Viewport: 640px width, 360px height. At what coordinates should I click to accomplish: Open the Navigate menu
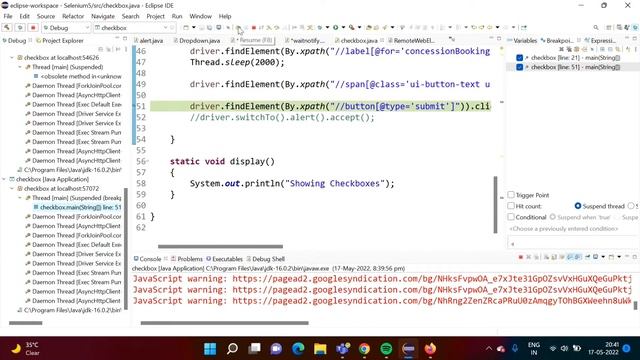(x=103, y=16)
